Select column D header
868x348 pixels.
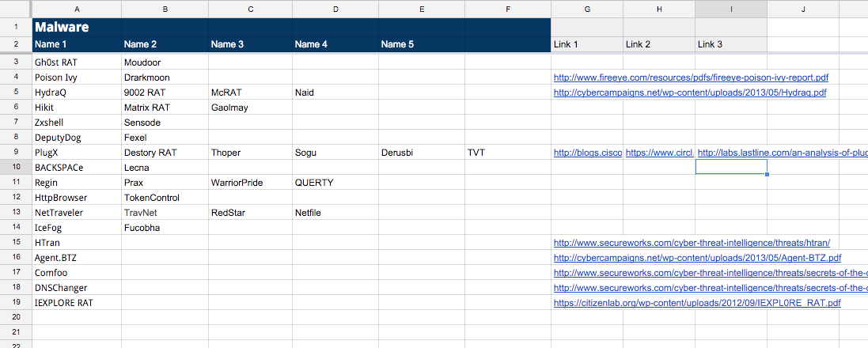(335, 9)
